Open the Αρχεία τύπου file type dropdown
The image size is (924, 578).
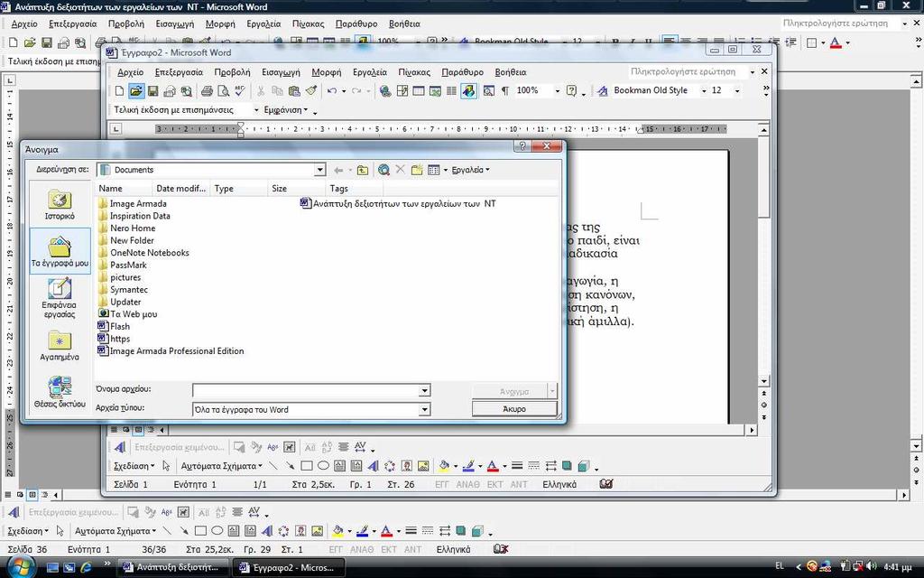(x=424, y=409)
